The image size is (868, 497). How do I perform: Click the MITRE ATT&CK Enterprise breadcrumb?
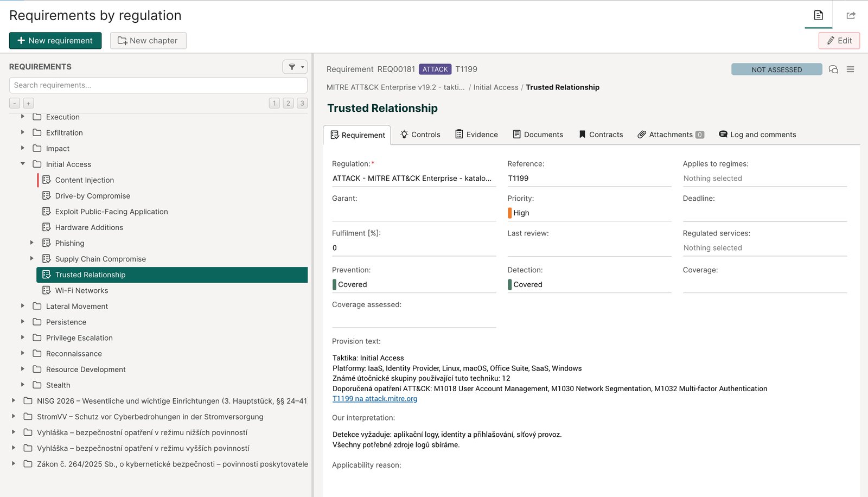(395, 87)
